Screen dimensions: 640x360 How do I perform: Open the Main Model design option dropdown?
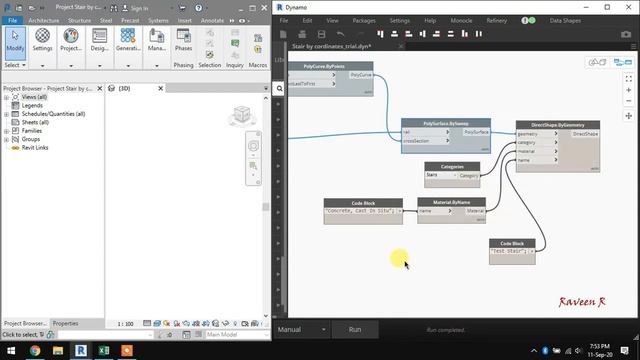(x=237, y=335)
